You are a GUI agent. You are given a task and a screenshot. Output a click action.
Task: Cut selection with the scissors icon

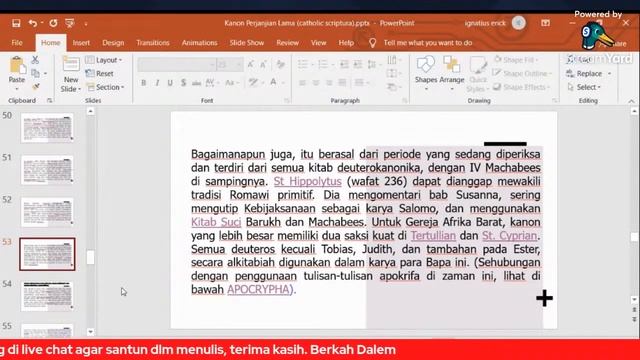(x=35, y=60)
